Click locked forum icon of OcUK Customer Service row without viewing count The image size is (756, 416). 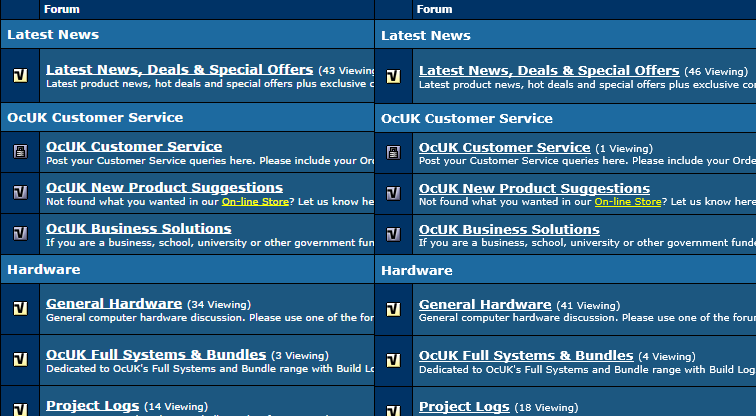tap(20, 152)
